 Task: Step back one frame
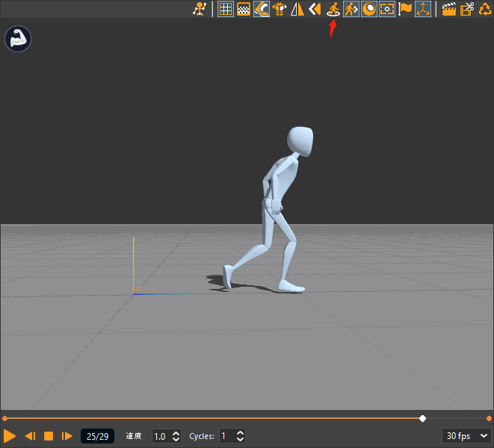(x=30, y=436)
